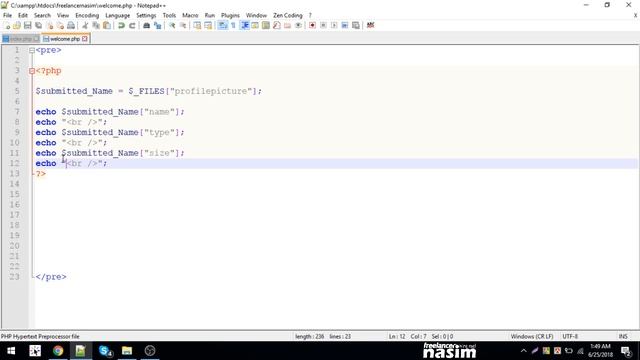Place cursor in $_FILES["profilepicture"] line
This screenshot has height=360, width=640.
pyautogui.click(x=149, y=91)
